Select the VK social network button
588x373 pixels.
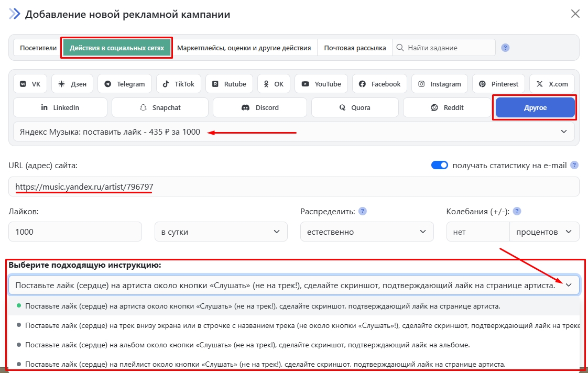(30, 84)
